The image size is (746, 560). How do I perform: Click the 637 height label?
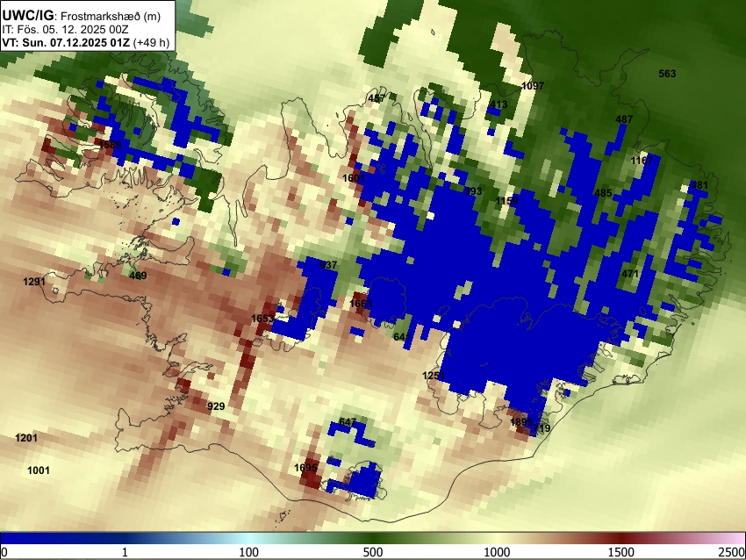pyautogui.click(x=328, y=265)
